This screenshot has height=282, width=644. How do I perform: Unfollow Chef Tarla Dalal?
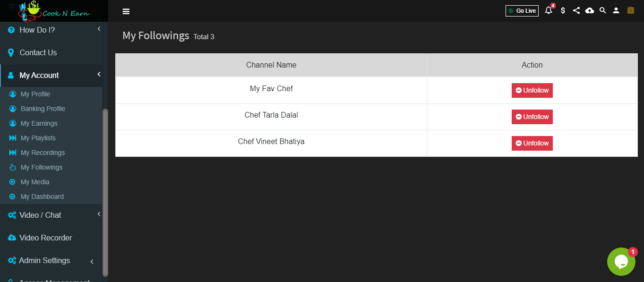click(x=532, y=117)
